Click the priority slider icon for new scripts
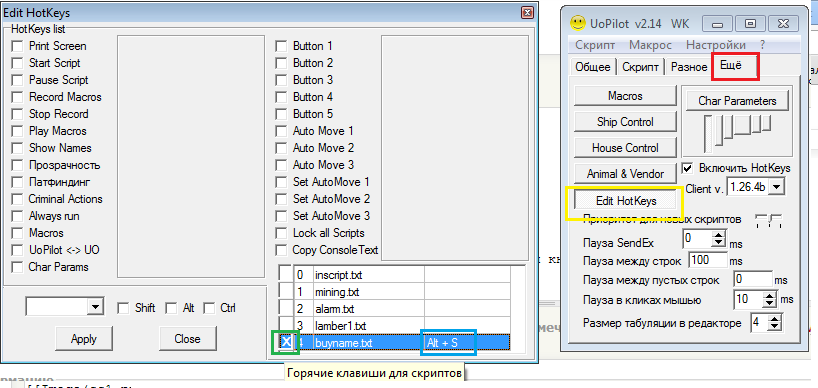Screen dimensions: 818x388 [769, 220]
